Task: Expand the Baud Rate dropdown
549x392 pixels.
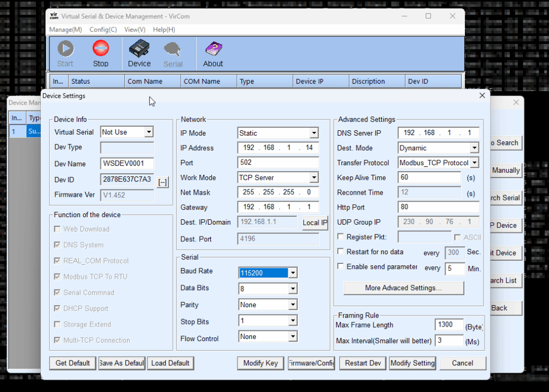Action: tap(293, 273)
